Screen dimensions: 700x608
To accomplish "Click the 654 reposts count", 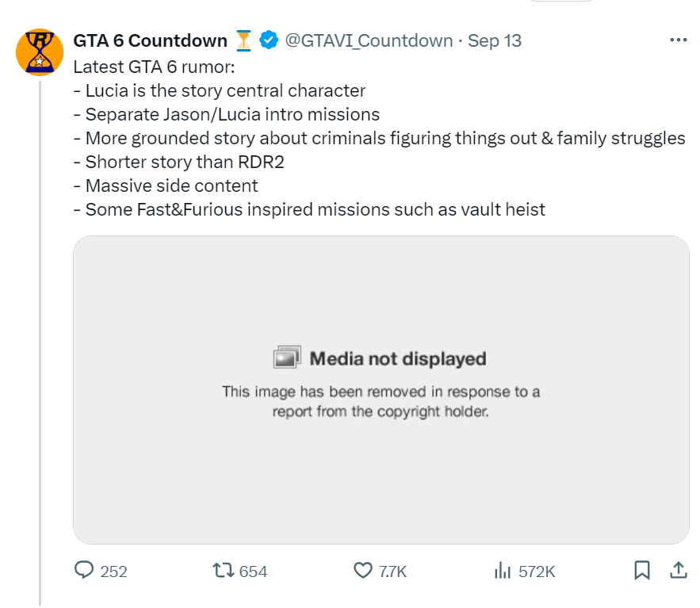I will 254,572.
